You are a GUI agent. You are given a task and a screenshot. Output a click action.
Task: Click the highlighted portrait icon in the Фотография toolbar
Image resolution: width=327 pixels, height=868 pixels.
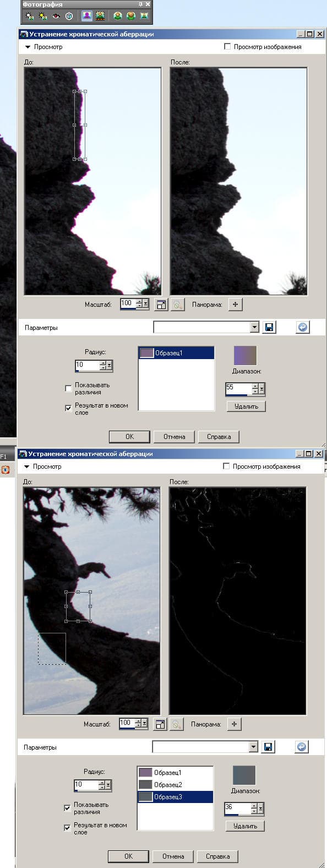[x=86, y=16]
